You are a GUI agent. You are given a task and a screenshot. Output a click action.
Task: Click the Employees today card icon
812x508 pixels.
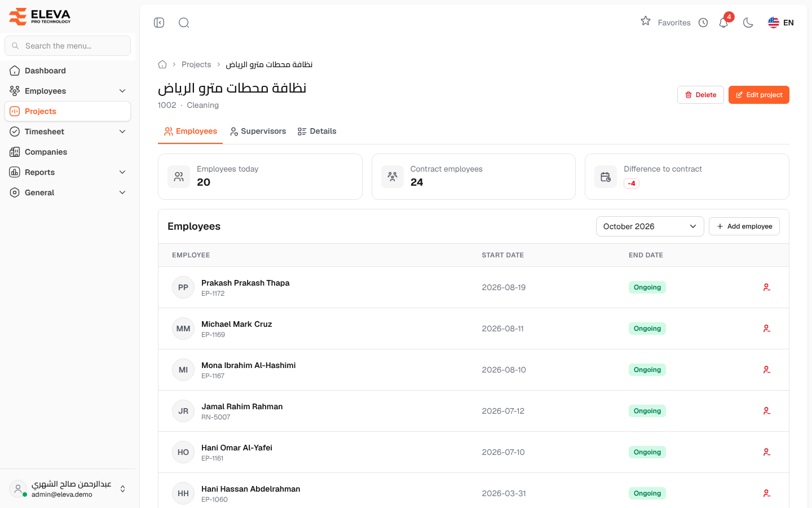(x=179, y=177)
